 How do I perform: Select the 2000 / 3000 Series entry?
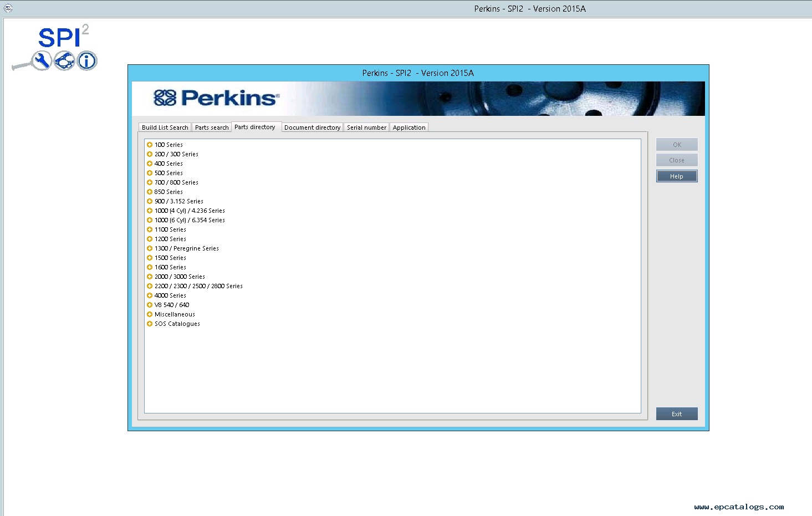pos(180,277)
